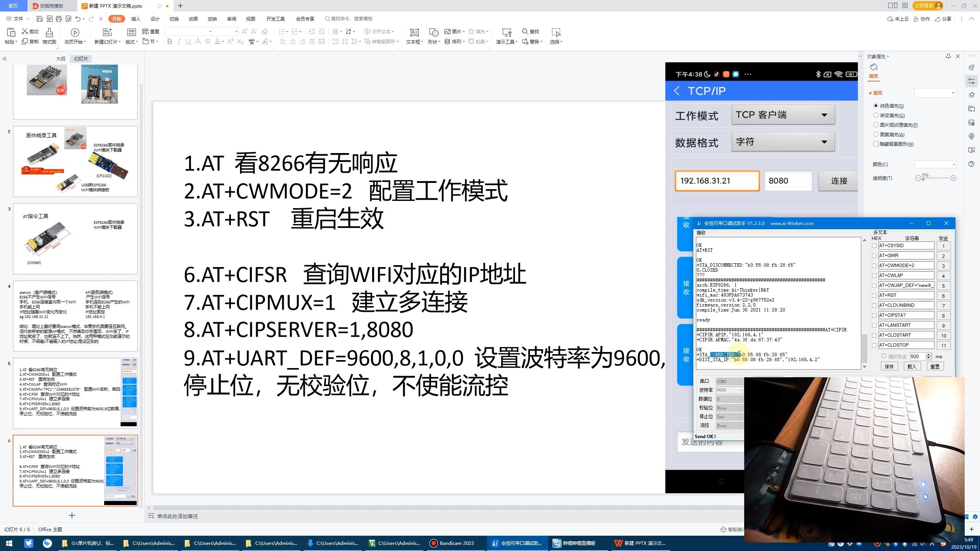Click the transparency increase plus button

pyautogui.click(x=953, y=178)
